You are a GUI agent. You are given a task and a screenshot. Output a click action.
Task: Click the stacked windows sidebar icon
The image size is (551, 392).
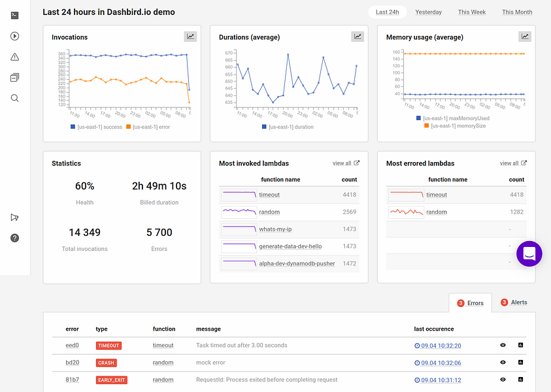click(15, 77)
